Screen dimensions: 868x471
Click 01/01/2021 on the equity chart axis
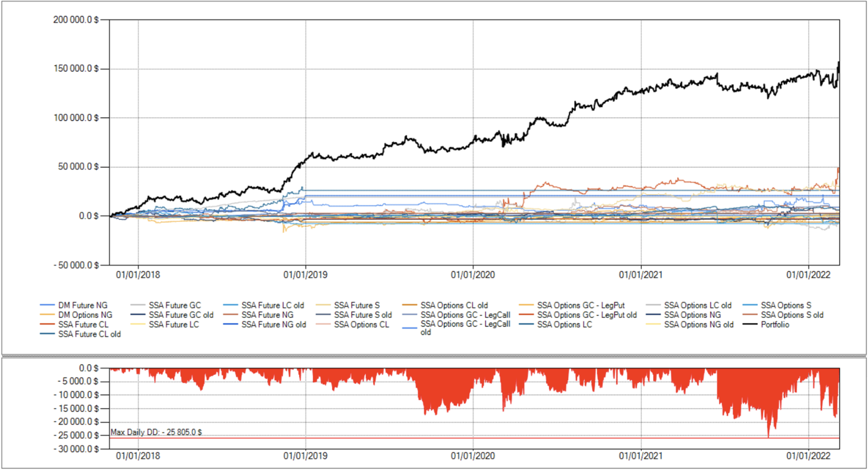(641, 274)
